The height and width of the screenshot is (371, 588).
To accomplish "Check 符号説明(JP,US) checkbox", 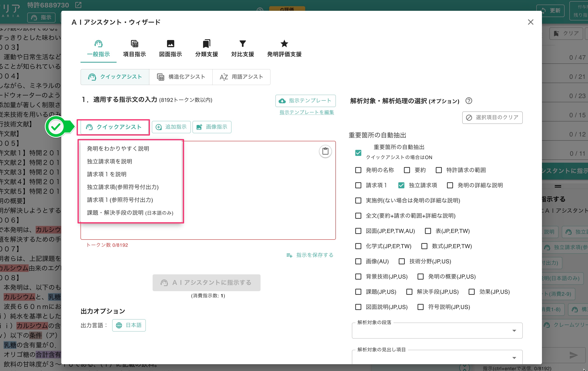I will pos(421,307).
